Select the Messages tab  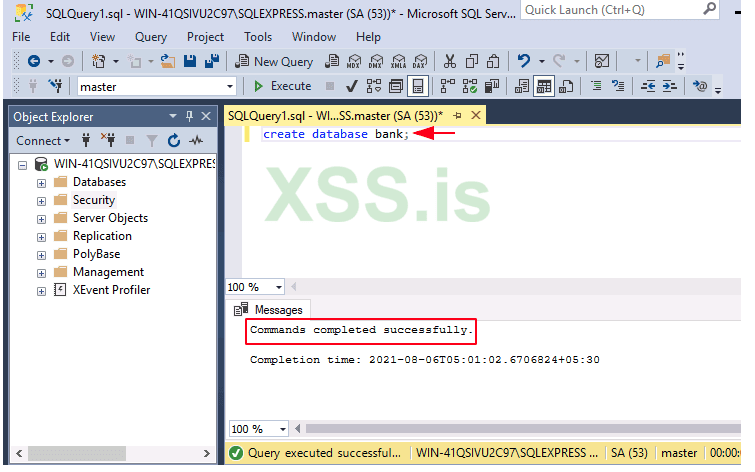[268, 310]
